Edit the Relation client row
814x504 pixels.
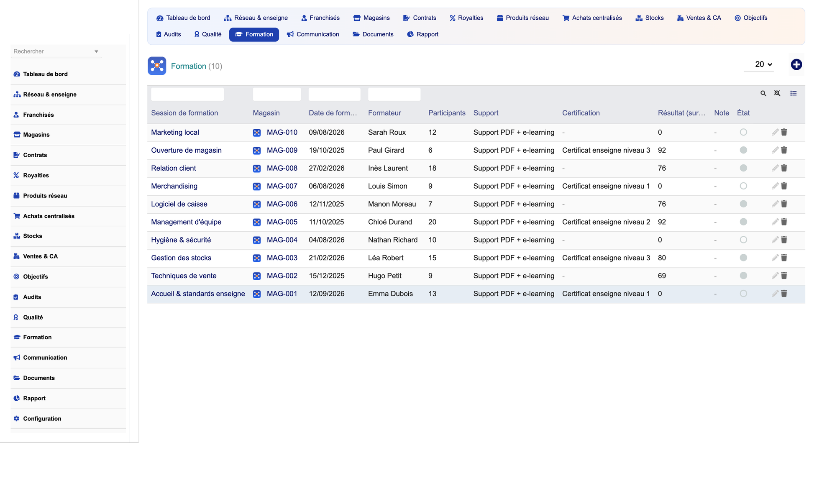tap(775, 168)
